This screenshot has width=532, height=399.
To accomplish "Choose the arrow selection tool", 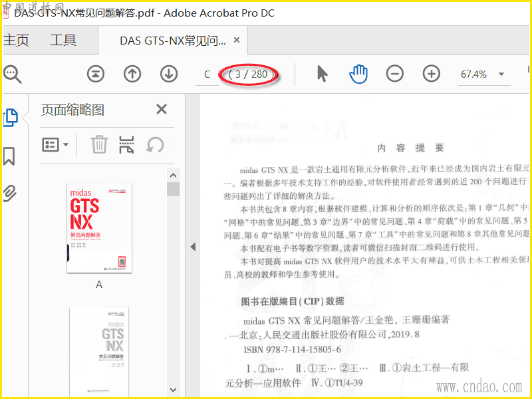I will point(322,74).
